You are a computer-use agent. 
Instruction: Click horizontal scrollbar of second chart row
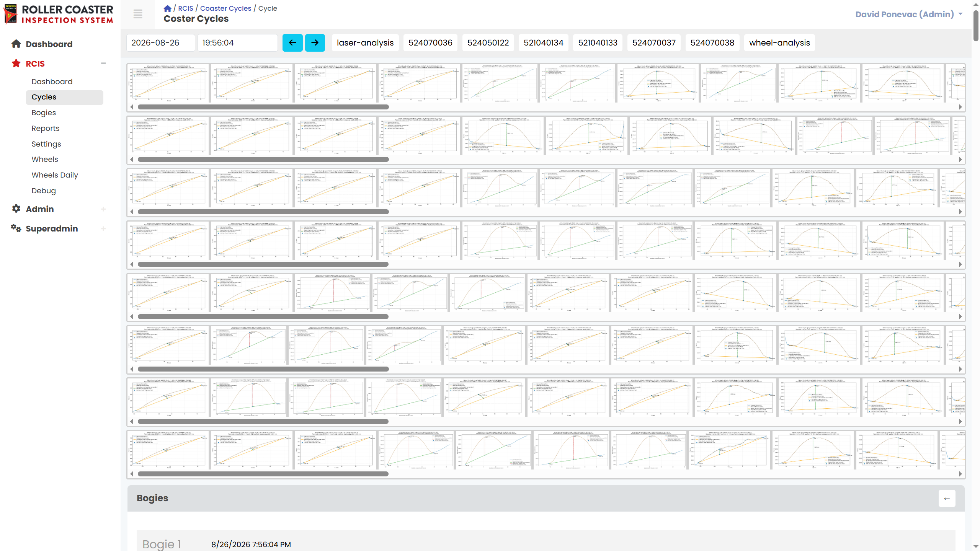point(263,160)
